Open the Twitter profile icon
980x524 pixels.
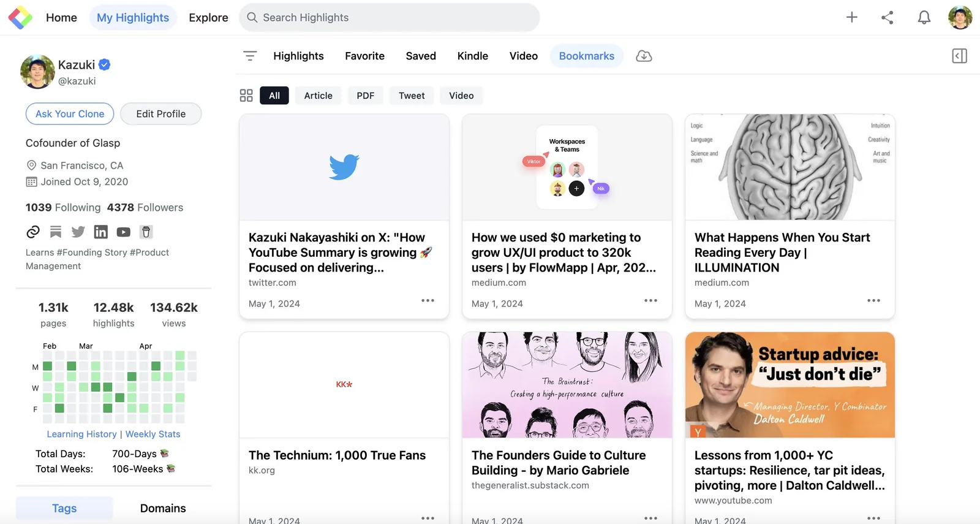point(78,232)
